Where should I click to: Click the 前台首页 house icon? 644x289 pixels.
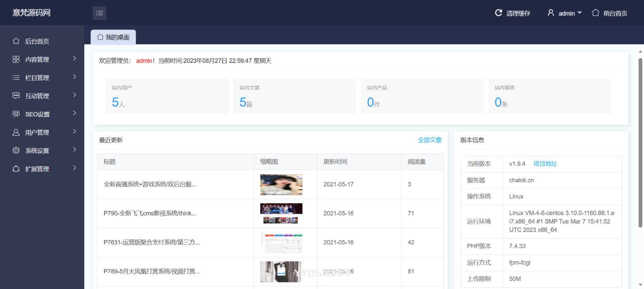[596, 13]
